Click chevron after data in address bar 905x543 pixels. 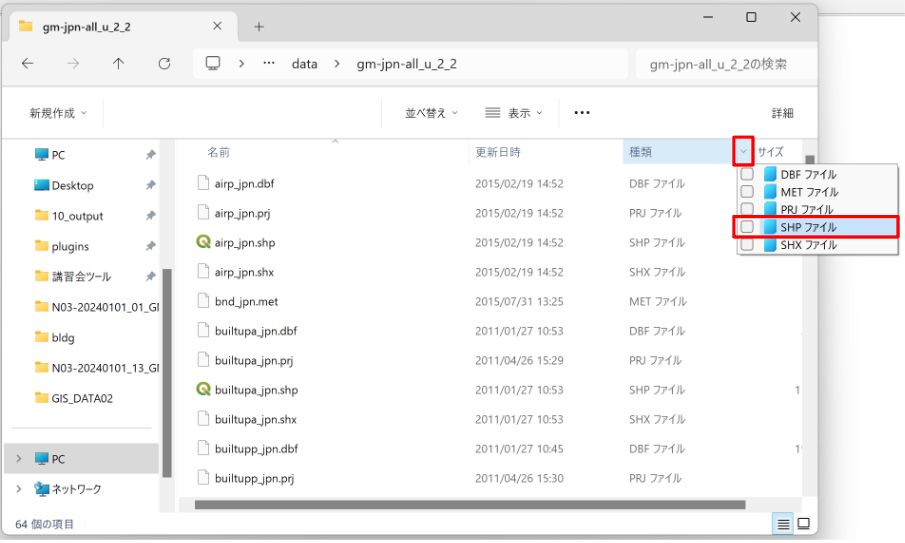(336, 63)
